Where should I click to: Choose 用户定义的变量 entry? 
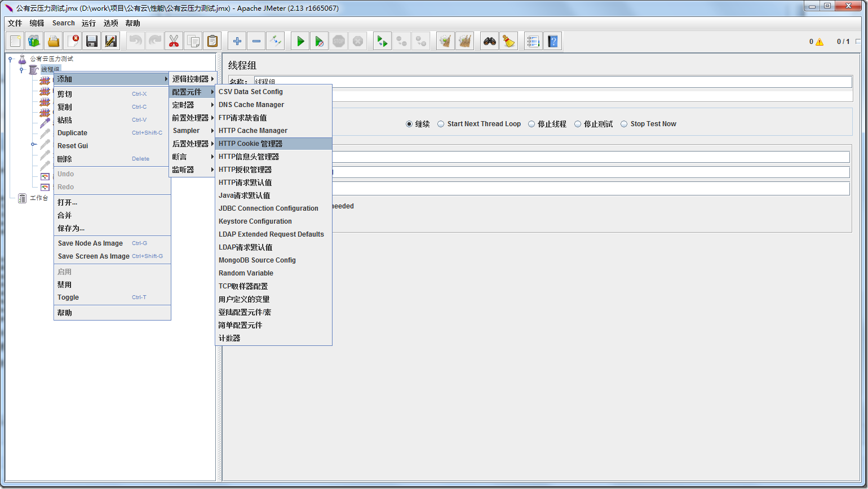click(x=273, y=299)
